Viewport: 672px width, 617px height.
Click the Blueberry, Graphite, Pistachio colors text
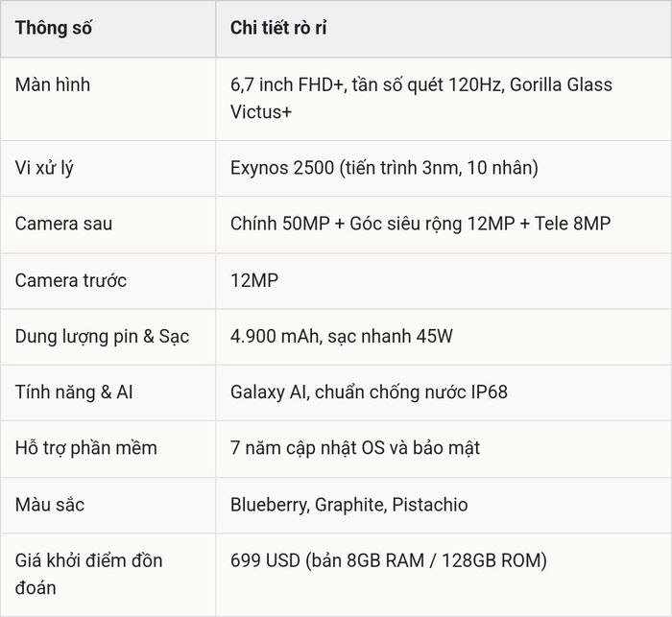[348, 505]
